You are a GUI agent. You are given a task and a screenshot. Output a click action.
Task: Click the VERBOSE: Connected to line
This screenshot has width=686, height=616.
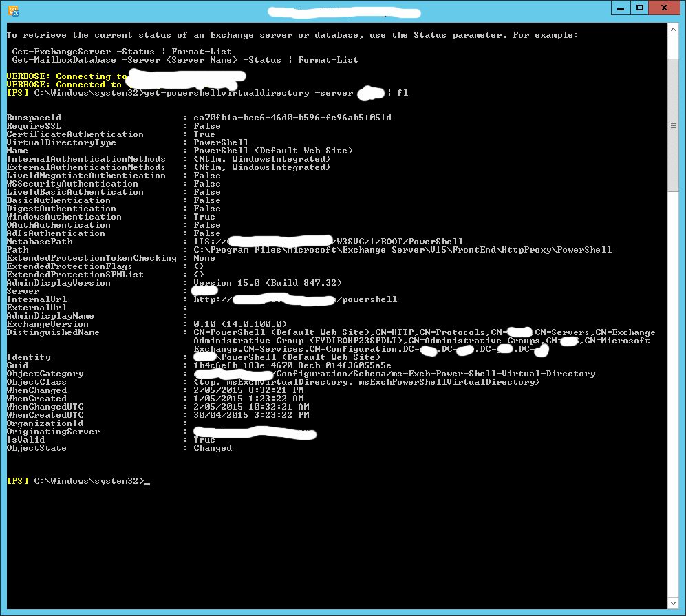click(x=64, y=85)
